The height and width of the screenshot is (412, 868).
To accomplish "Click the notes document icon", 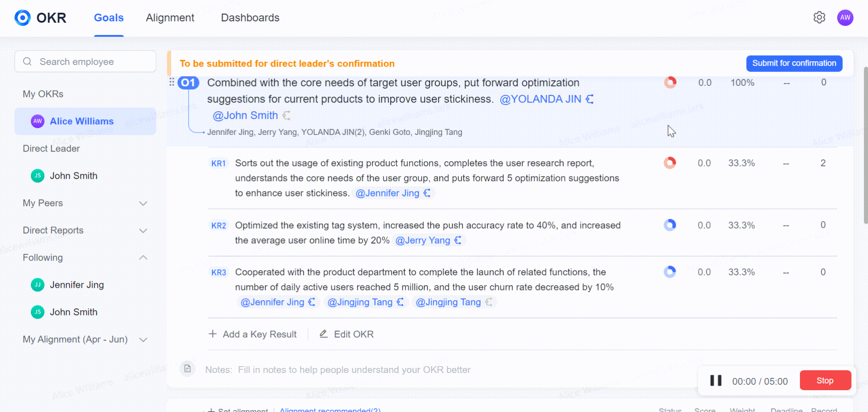I will click(187, 369).
